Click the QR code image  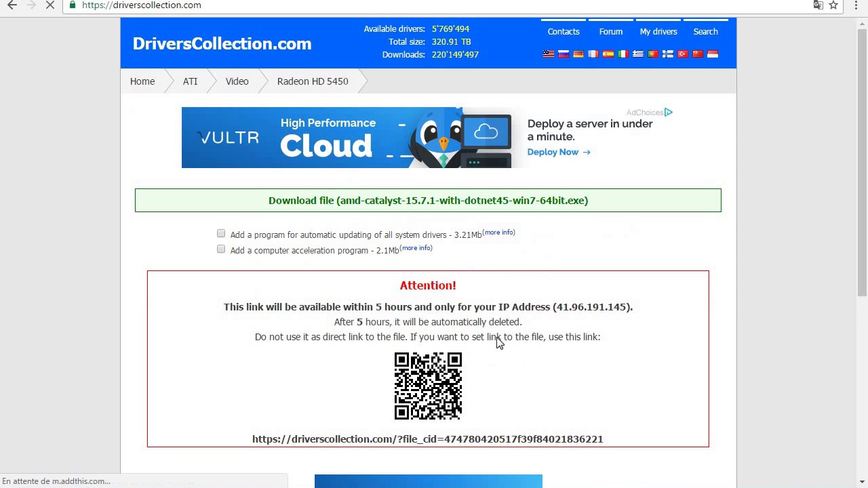(428, 386)
